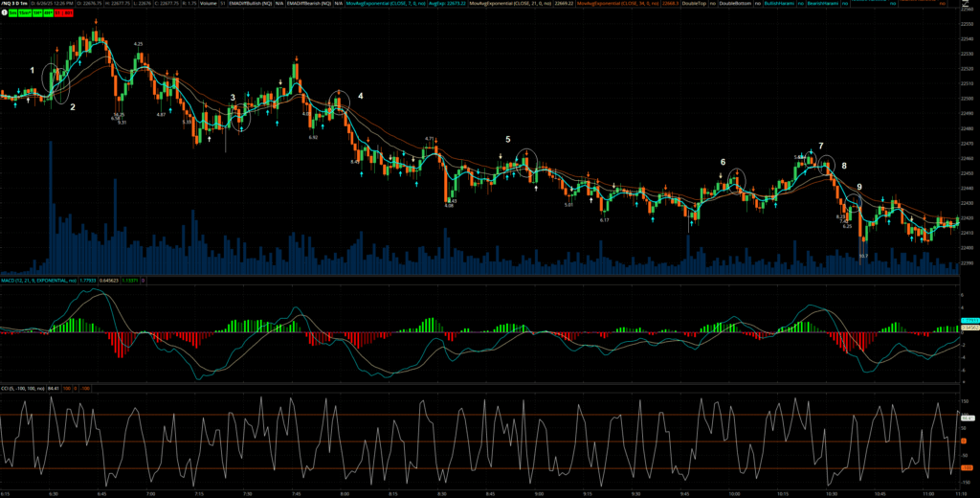Click the 6:30 mark on time axis
The height and width of the screenshot is (498, 980).
(x=54, y=493)
